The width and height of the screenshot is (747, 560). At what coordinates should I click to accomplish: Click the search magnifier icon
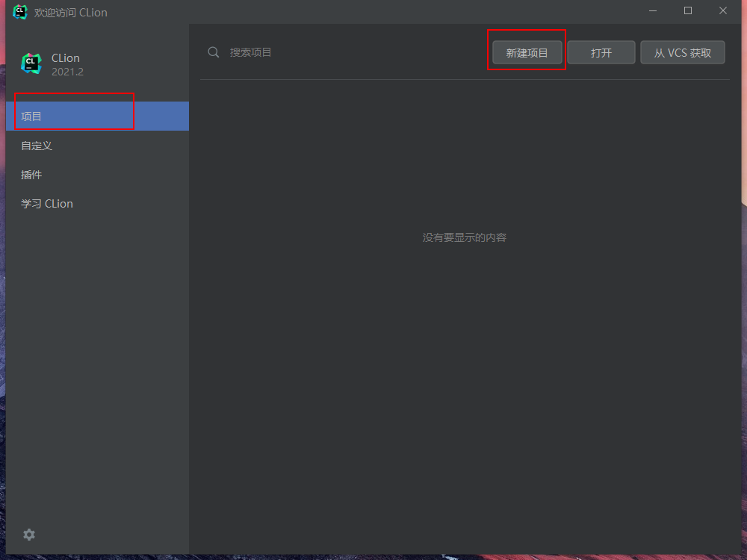point(214,52)
